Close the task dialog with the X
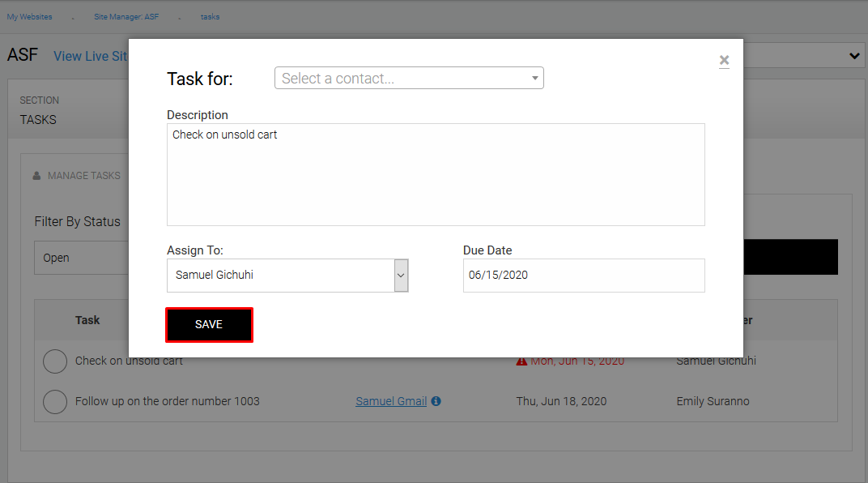The width and height of the screenshot is (868, 483). [724, 60]
